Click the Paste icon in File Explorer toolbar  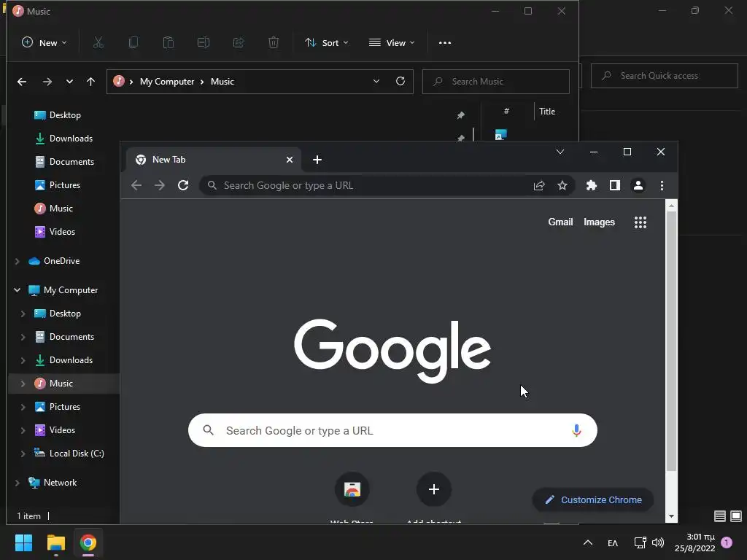(169, 43)
